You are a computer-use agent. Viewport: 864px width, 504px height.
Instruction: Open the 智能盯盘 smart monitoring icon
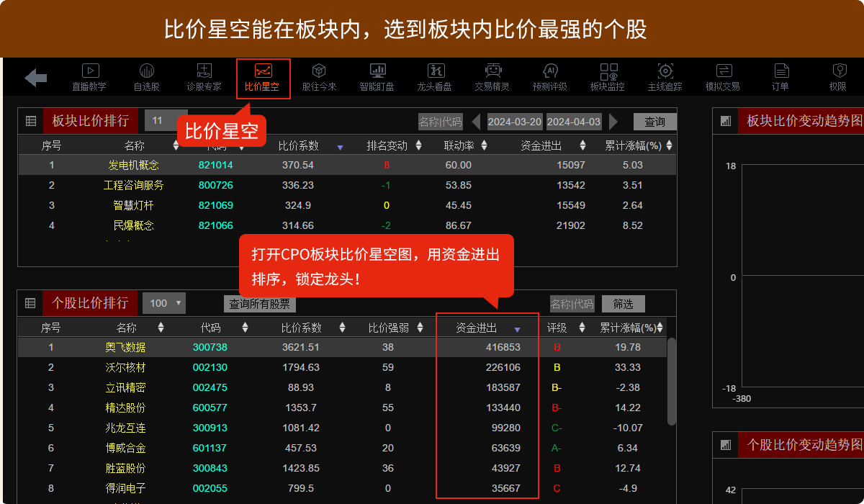click(x=377, y=77)
